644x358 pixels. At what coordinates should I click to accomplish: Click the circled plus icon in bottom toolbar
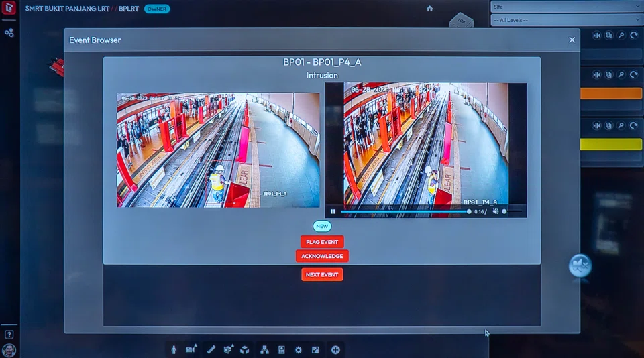[335, 350]
